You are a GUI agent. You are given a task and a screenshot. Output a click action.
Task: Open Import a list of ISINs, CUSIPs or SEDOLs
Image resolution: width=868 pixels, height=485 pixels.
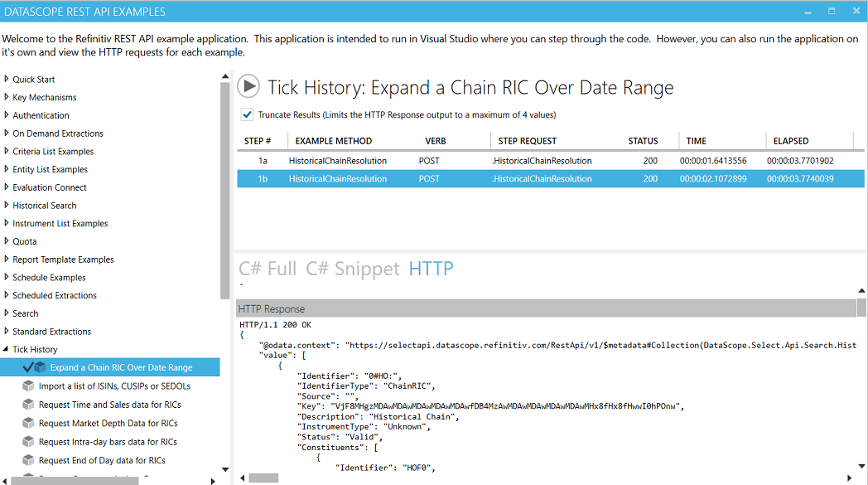(x=114, y=386)
